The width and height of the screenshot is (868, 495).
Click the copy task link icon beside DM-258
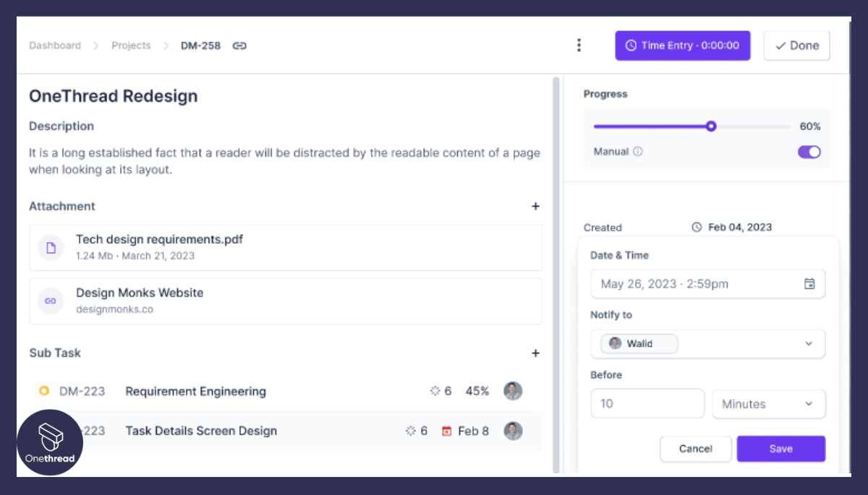239,45
